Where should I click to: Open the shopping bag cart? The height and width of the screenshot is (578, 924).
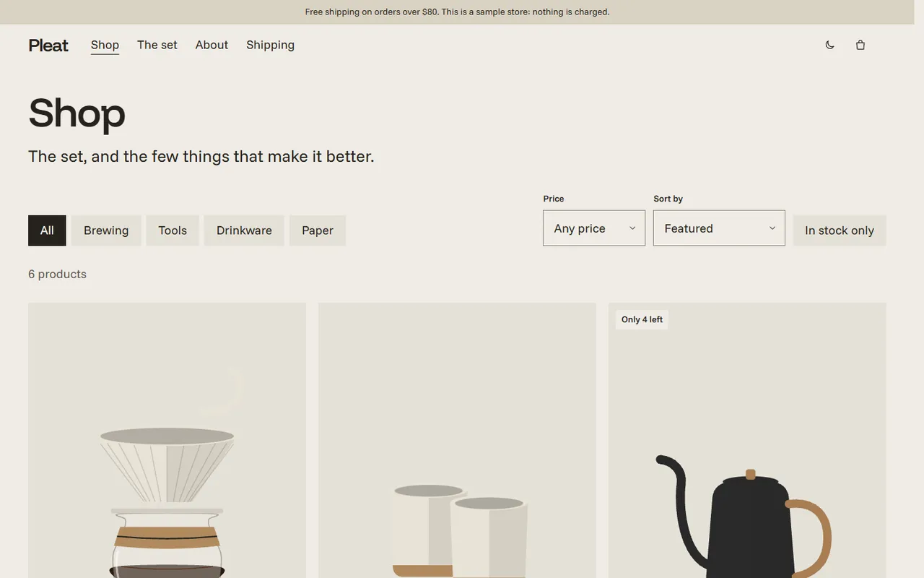[x=860, y=45]
